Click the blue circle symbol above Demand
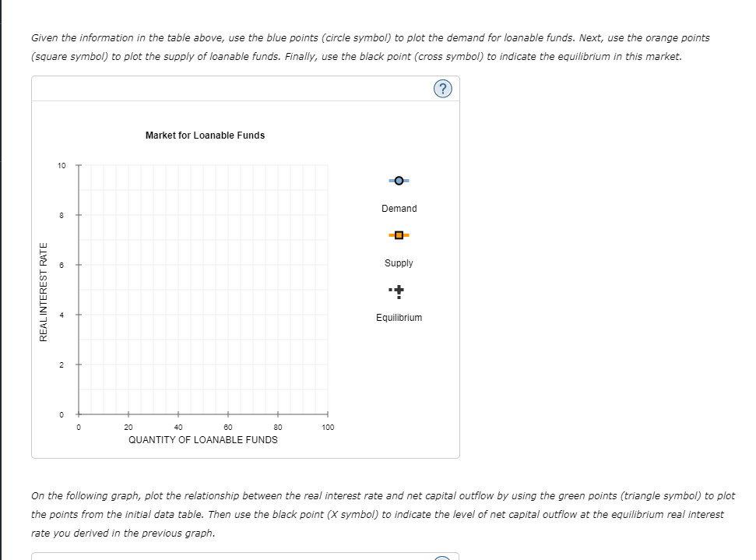Viewport: 756px width, 560px height. 399,181
